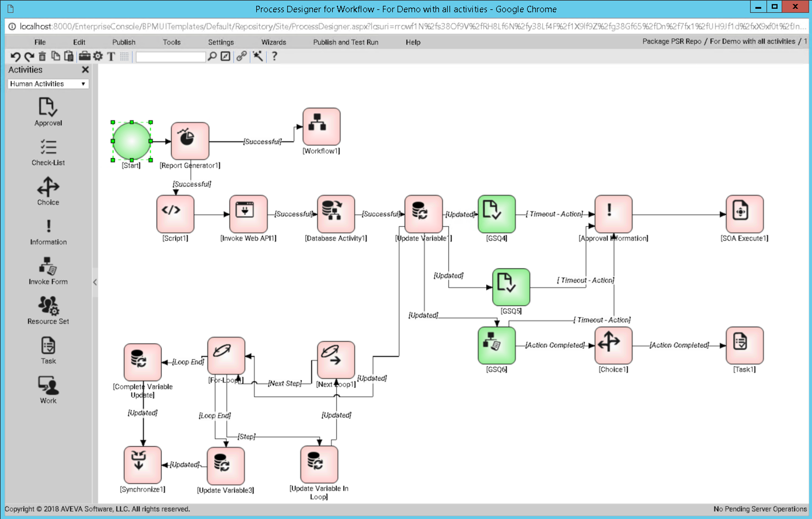Activate the link tool in the toolbar

[241, 56]
